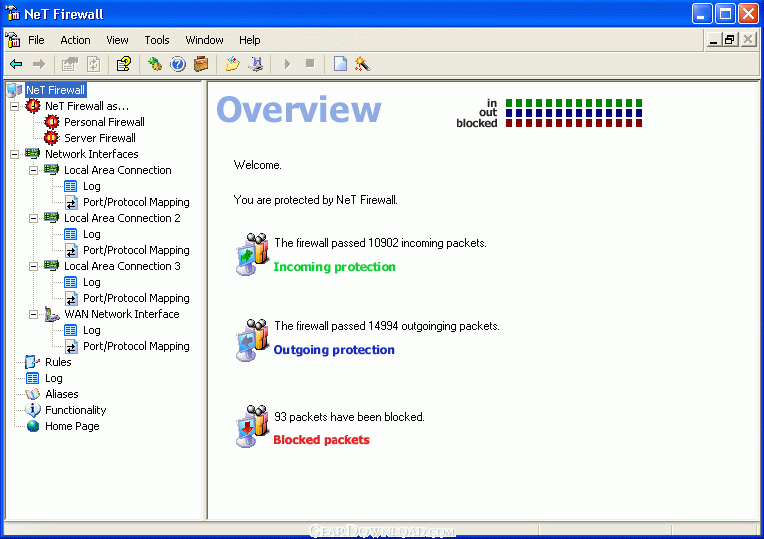Collapse the Local Area Connection 3 node

pyautogui.click(x=34, y=266)
